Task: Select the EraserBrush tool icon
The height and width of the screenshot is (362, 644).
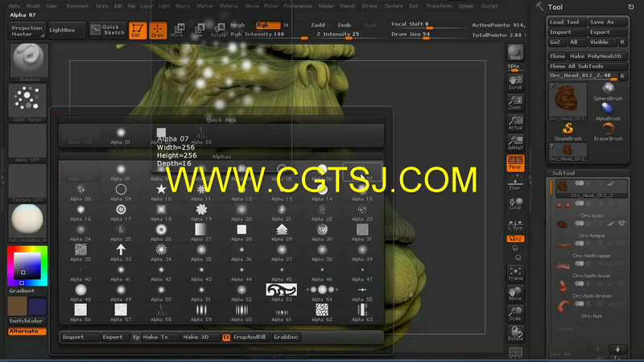Action: pos(608,131)
